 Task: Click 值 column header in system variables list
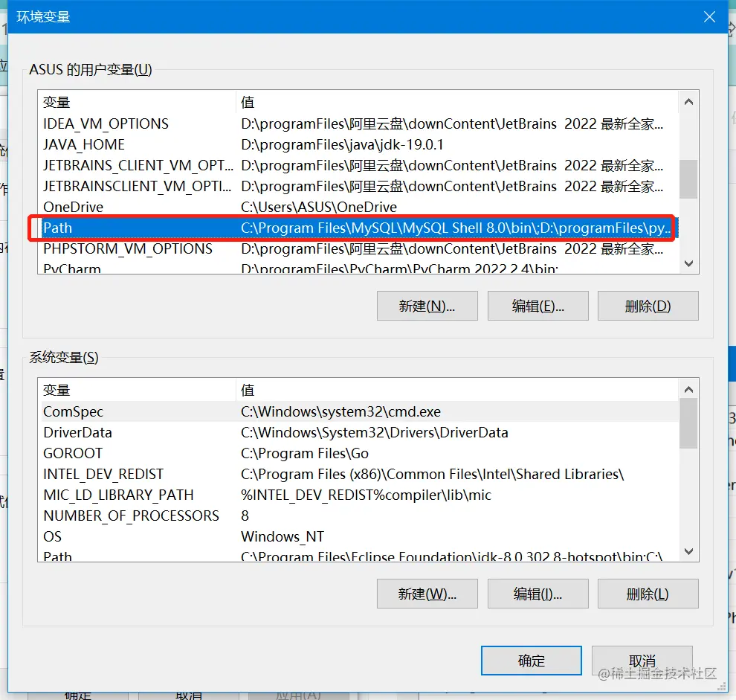pos(456,390)
